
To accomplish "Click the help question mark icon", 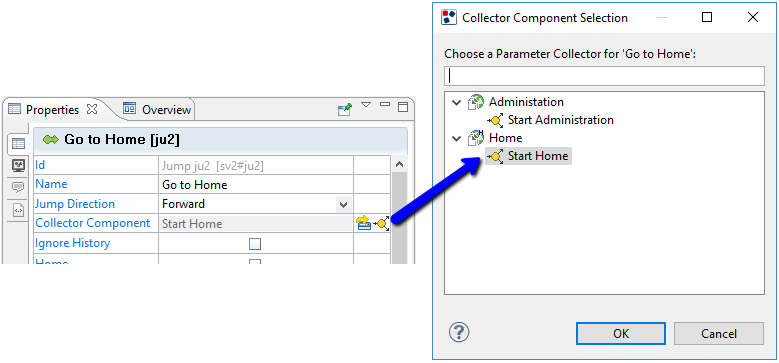I will (x=459, y=332).
